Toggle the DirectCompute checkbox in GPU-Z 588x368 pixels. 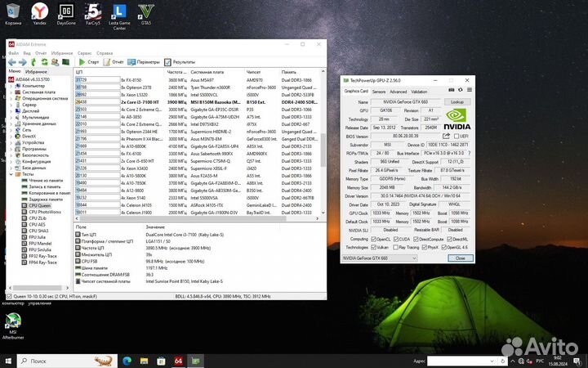tap(416, 239)
